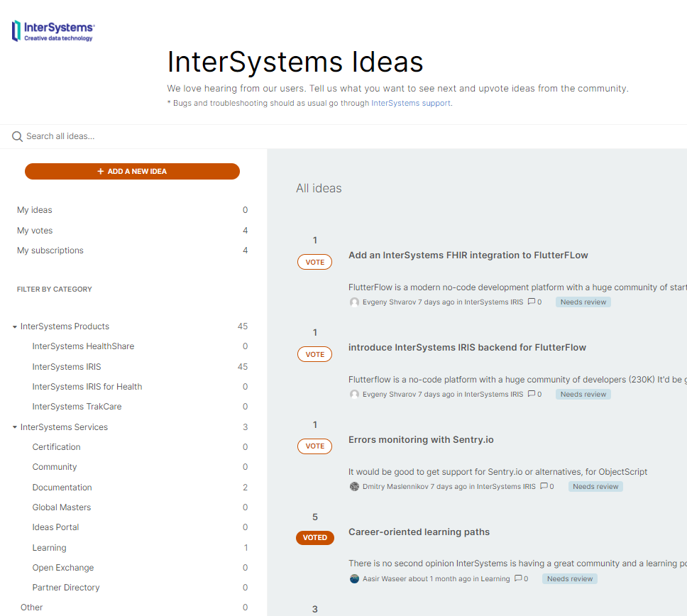The height and width of the screenshot is (616, 687).
Task: Vote for Errors monitoring with Sentry.io
Action: [x=314, y=446]
